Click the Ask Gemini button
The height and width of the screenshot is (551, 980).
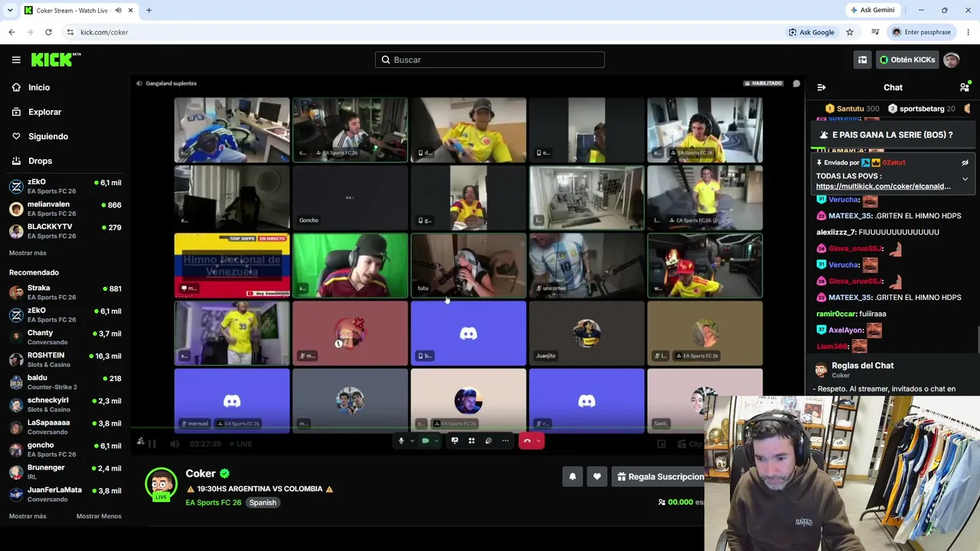coord(872,10)
